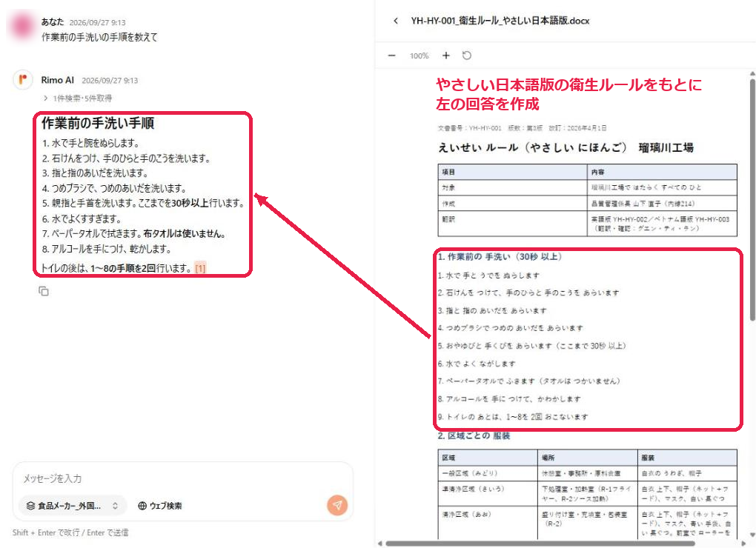Click the file name YH-HY-001_衛生ルール_やさしい日本語版.docx
Screen dimensions: 756x548
pos(500,21)
